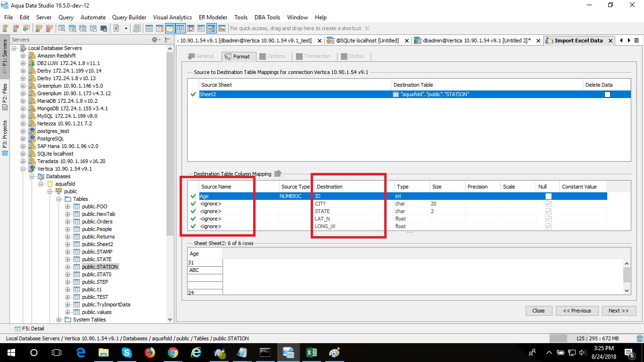Open Excel from the Windows taskbar
This screenshot has height=362, width=644.
click(x=311, y=352)
